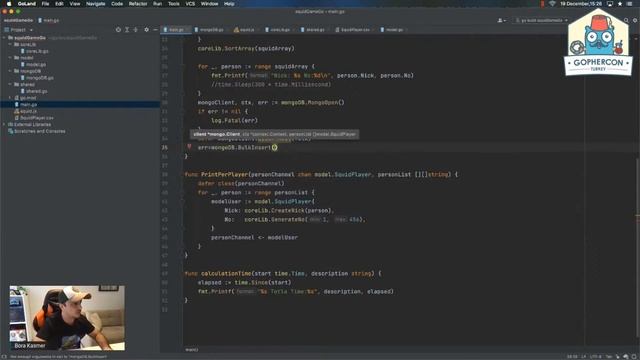Switch to the SquidPlayer.csv editor tab
Viewport: 640px width, 360px height.
[x=355, y=30]
